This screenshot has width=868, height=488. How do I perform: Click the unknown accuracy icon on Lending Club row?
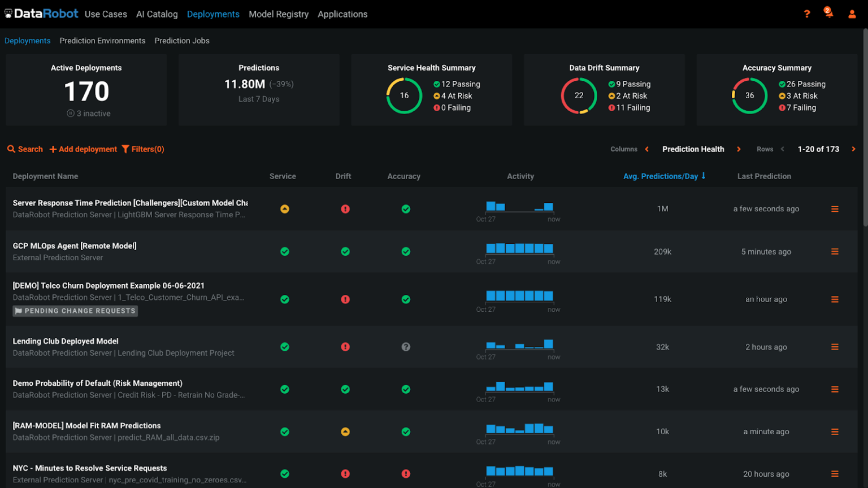(x=406, y=347)
